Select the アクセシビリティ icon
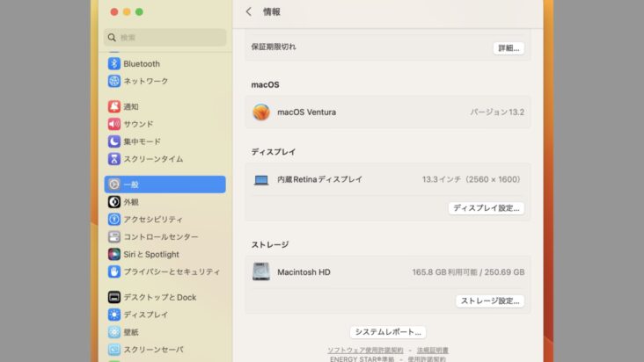Viewport: 644px width, 362px height. pos(114,220)
